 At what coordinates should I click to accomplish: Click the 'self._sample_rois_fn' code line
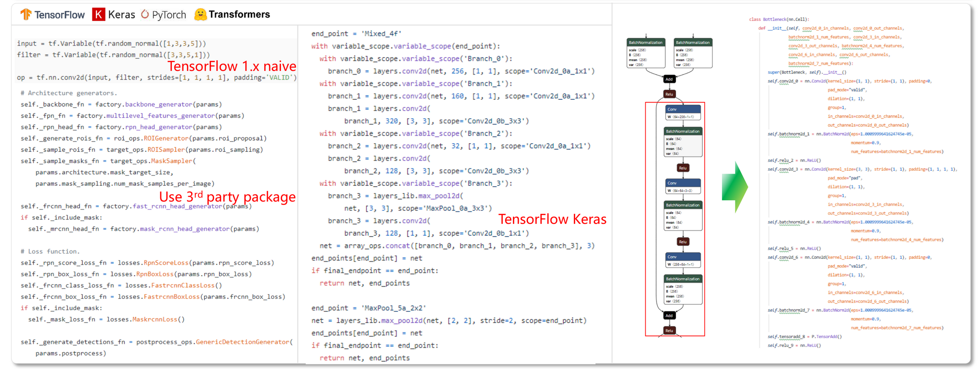pos(142,149)
